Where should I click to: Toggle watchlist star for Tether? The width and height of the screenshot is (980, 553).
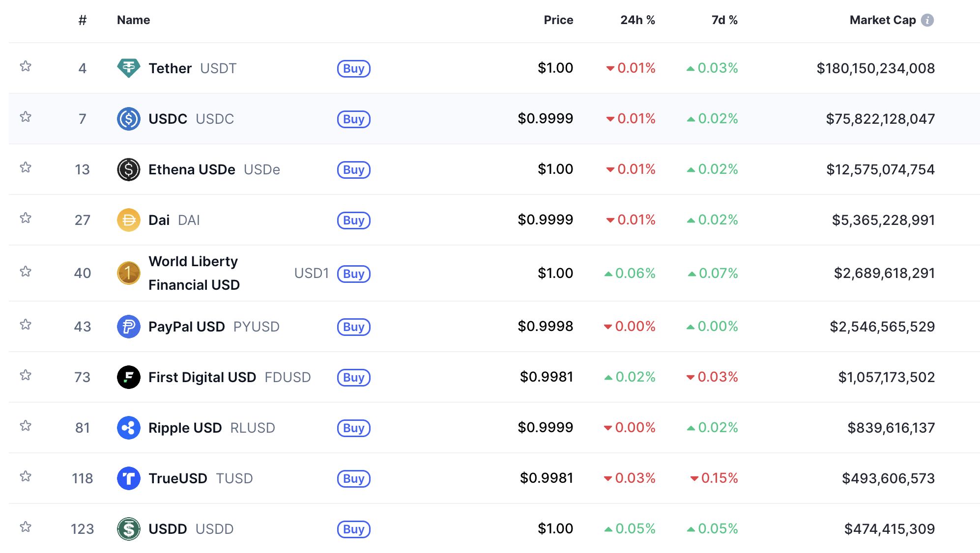[x=26, y=66]
